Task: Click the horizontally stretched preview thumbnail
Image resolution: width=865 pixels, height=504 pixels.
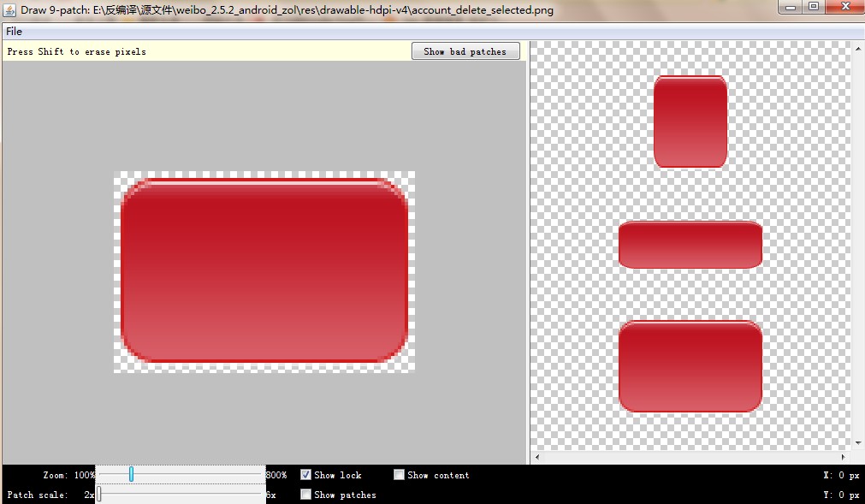Action: click(x=690, y=245)
